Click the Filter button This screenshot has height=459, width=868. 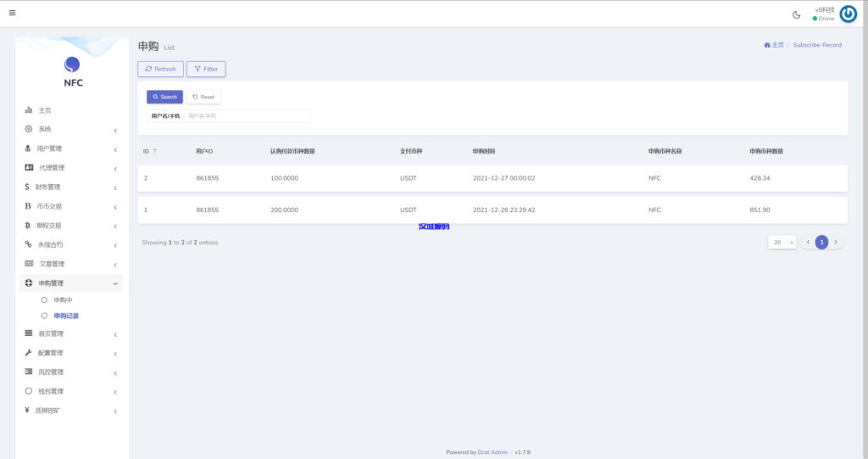pyautogui.click(x=206, y=69)
